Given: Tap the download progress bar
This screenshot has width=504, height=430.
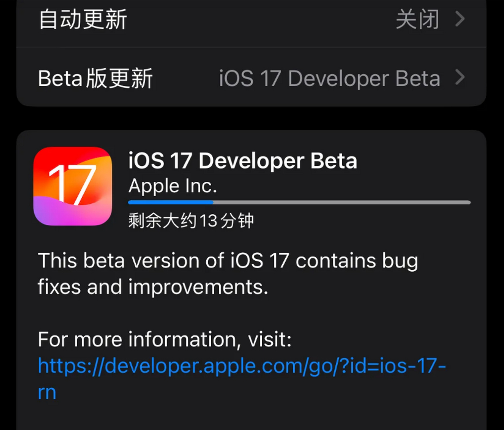Looking at the screenshot, I should point(299,202).
